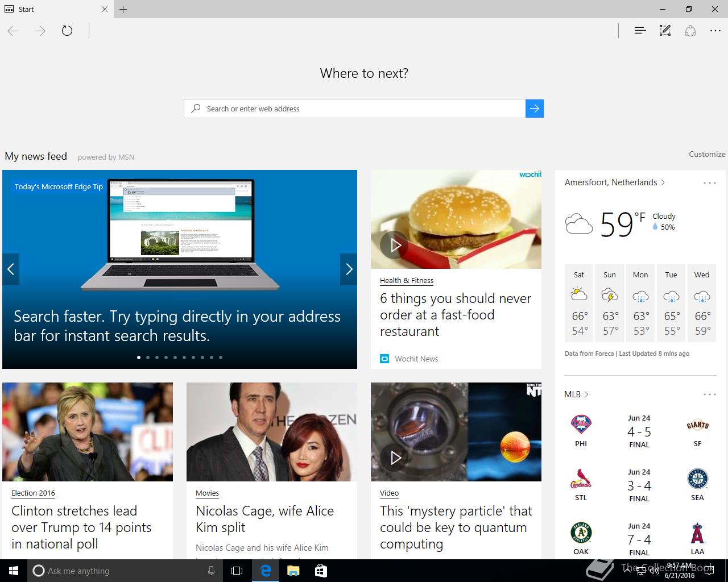The height and width of the screenshot is (582, 728).
Task: Refresh the page with reload icon
Action: coord(67,31)
